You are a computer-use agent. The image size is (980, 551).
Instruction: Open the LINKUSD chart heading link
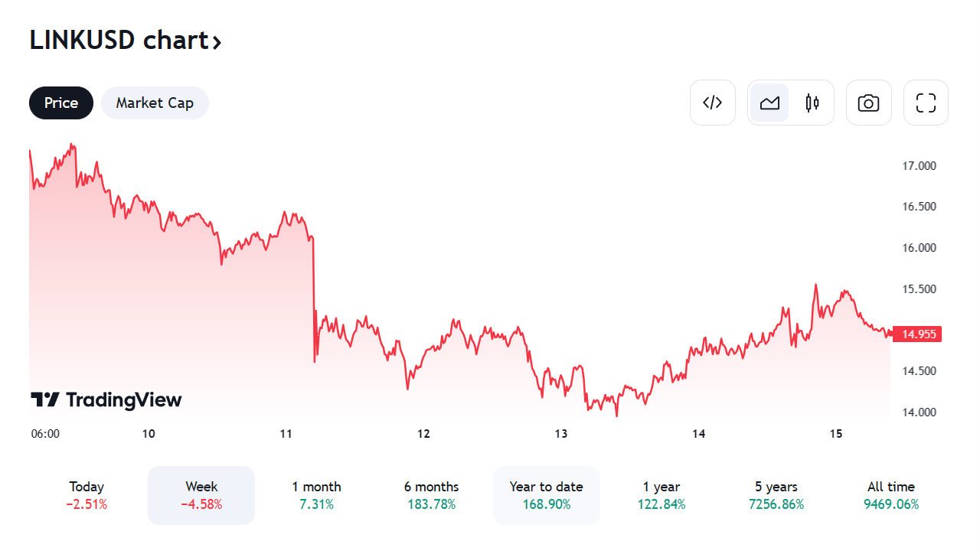(119, 40)
